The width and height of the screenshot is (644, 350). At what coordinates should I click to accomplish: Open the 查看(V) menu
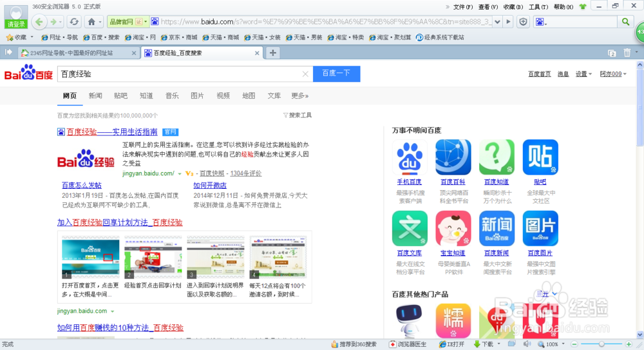click(488, 7)
